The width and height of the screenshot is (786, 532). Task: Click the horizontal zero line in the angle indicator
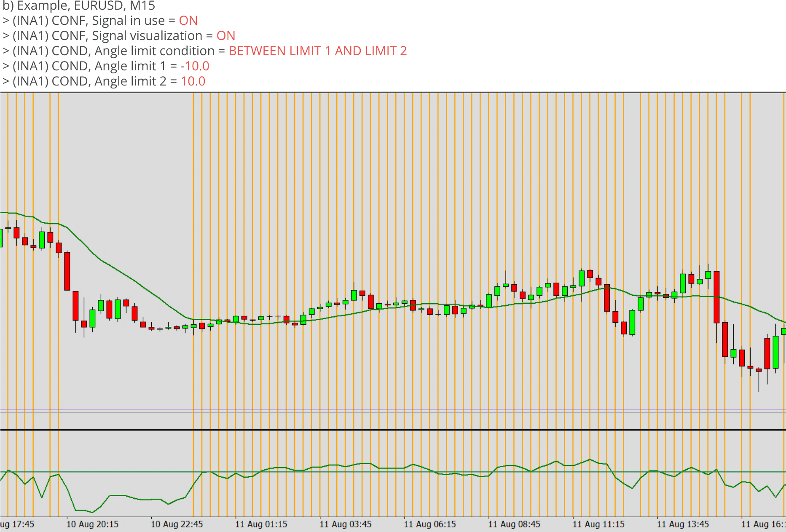coord(393,472)
